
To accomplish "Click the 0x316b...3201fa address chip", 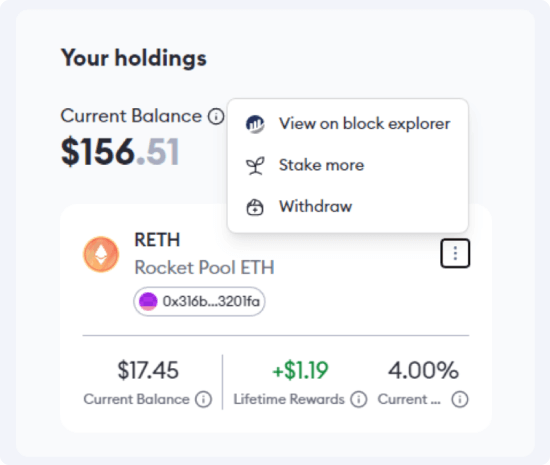I will (199, 302).
